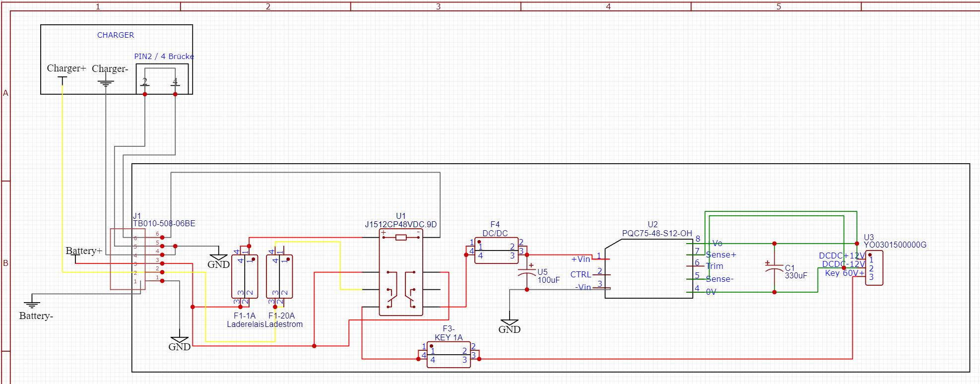980x384 pixels.
Task: Click the Charger+ power symbol
Action: (62, 81)
